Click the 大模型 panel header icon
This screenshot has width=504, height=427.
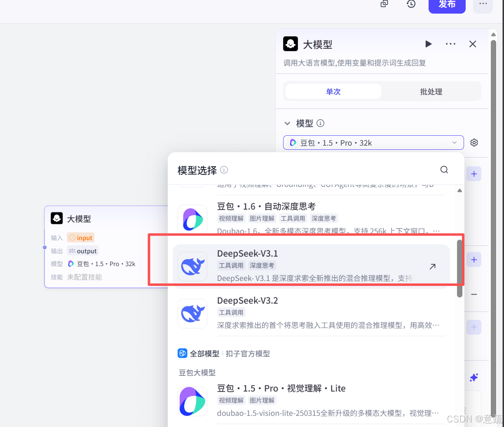click(x=291, y=44)
